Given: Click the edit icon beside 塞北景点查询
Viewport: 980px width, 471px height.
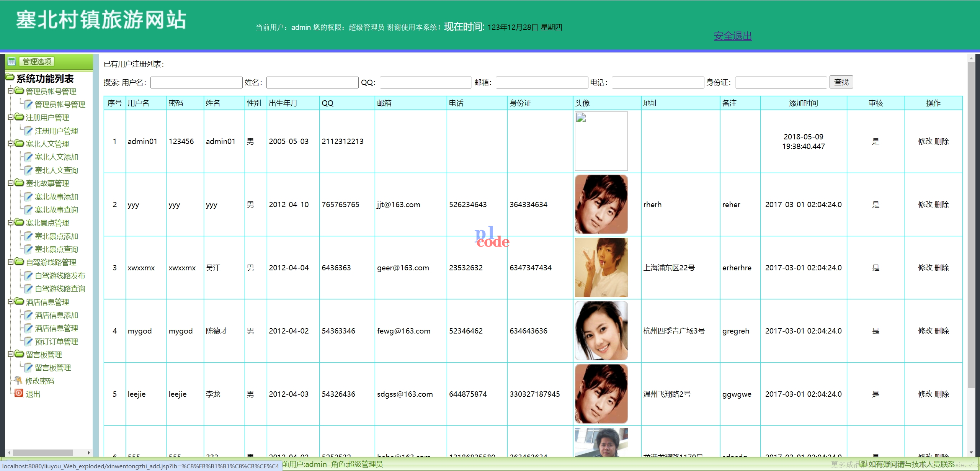Looking at the screenshot, I should (28, 249).
